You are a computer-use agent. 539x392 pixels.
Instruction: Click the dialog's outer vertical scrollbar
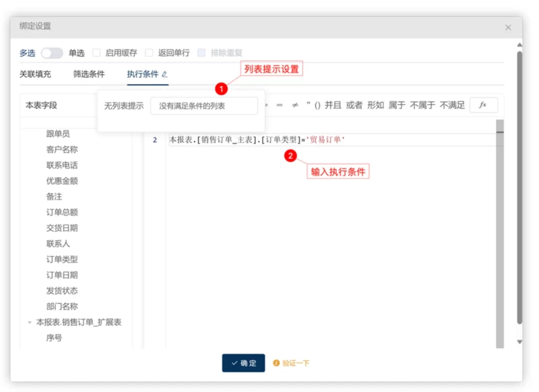(x=520, y=187)
